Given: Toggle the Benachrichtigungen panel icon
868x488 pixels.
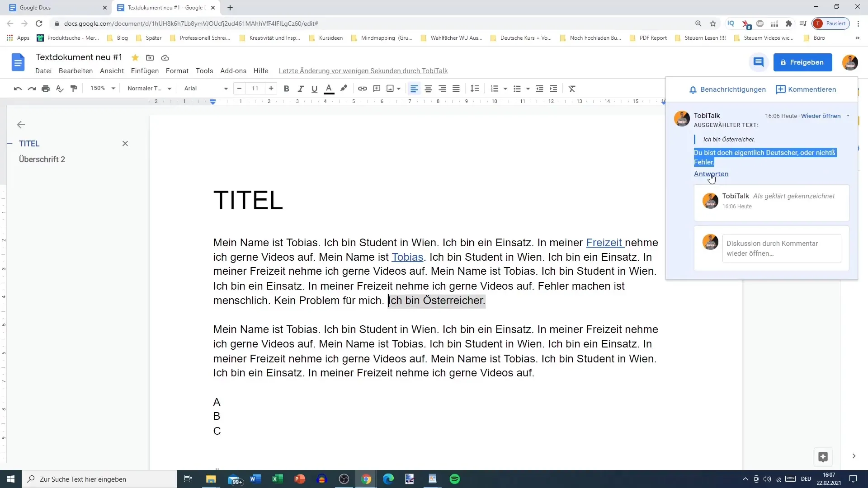Looking at the screenshot, I should pos(693,89).
